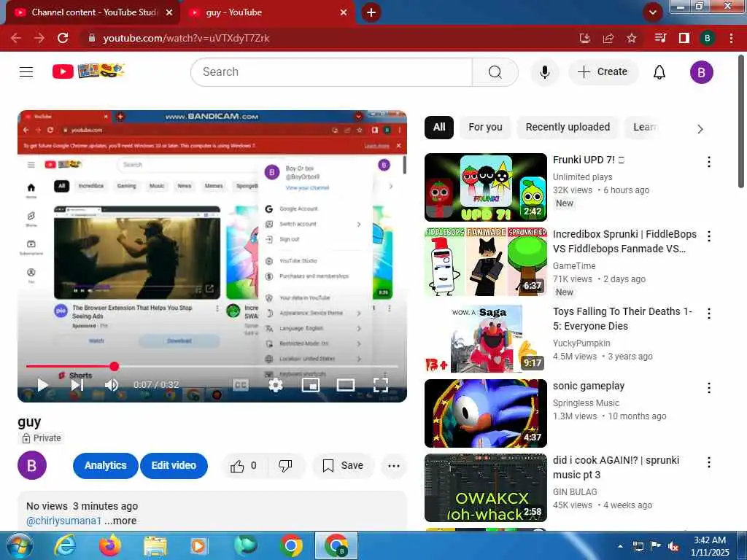Click the search magnifier button

(x=495, y=72)
